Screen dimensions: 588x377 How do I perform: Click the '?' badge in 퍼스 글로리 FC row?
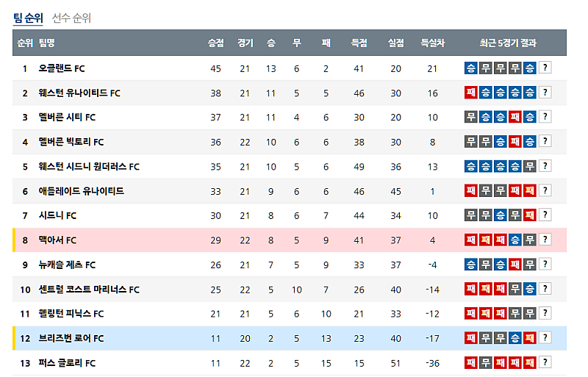coord(545,362)
